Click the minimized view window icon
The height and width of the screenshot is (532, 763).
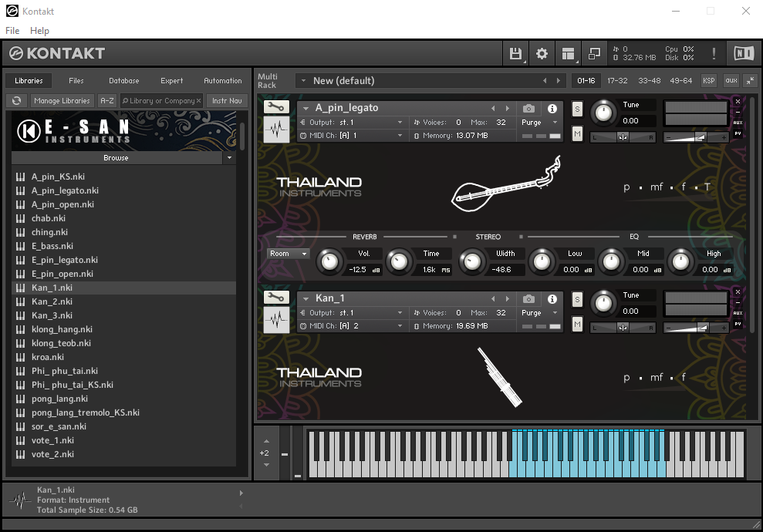click(594, 53)
